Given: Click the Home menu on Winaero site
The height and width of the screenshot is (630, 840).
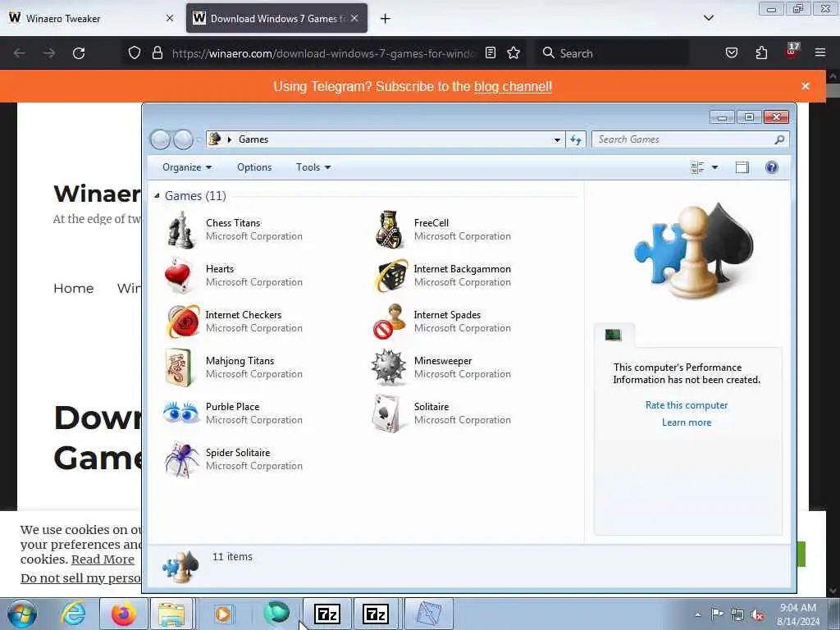Looking at the screenshot, I should point(73,288).
